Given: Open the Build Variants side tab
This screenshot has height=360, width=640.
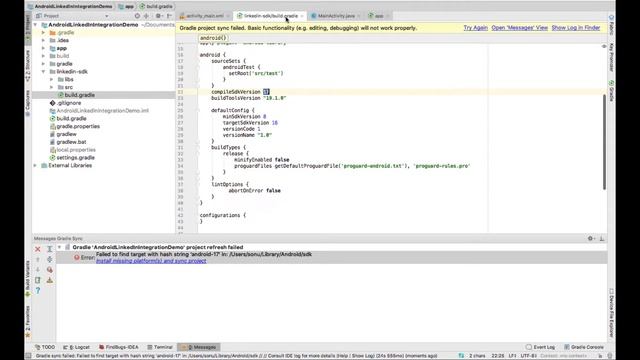Looking at the screenshot, I should tap(28, 278).
